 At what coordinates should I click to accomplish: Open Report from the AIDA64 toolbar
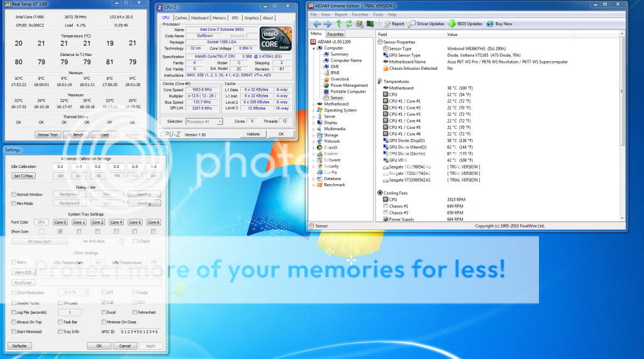(394, 24)
